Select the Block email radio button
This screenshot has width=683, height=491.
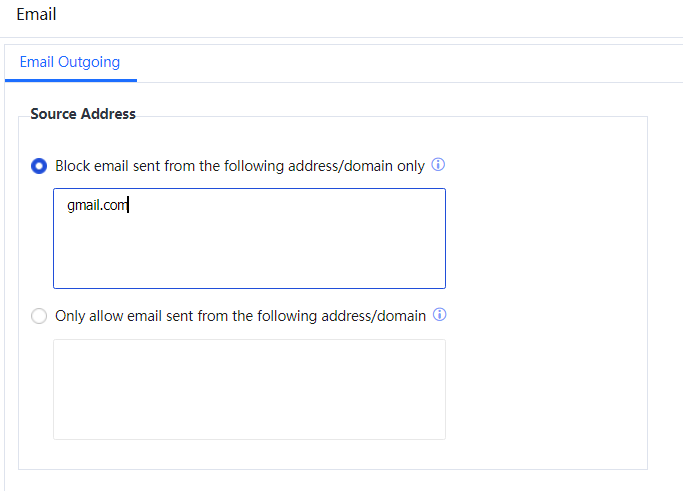tap(39, 166)
